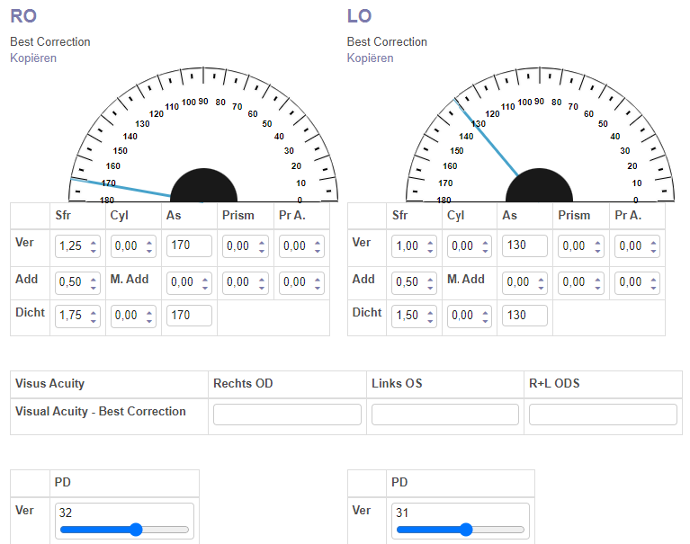Viewport: 690px width, 544px height.
Task: Increase RO Ver Prism stepper arrow
Action: 261,242
